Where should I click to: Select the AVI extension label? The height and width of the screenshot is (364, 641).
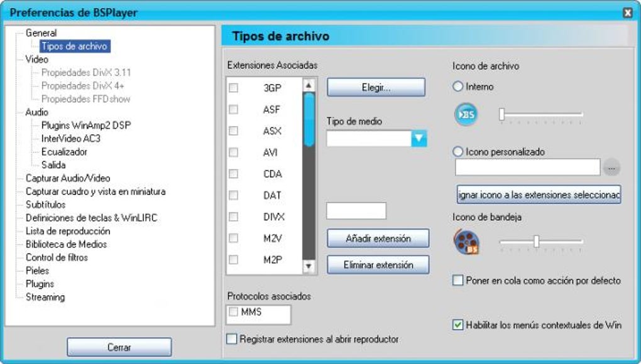tap(270, 153)
